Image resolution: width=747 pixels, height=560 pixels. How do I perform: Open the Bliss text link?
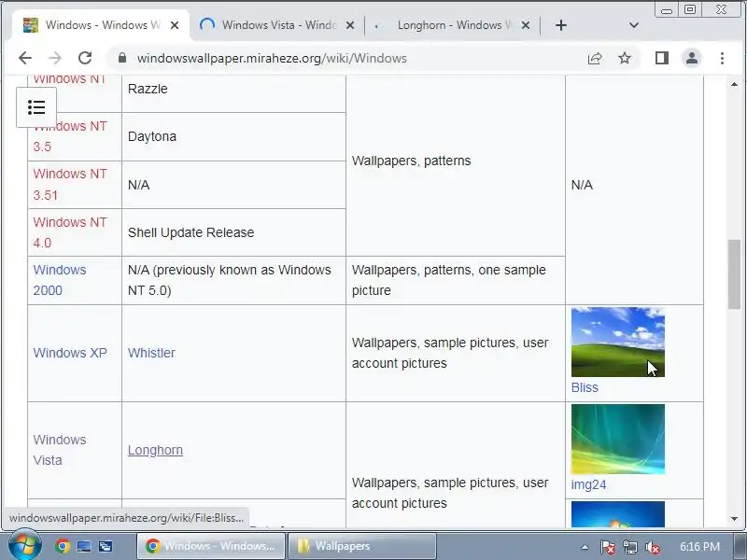click(x=585, y=387)
